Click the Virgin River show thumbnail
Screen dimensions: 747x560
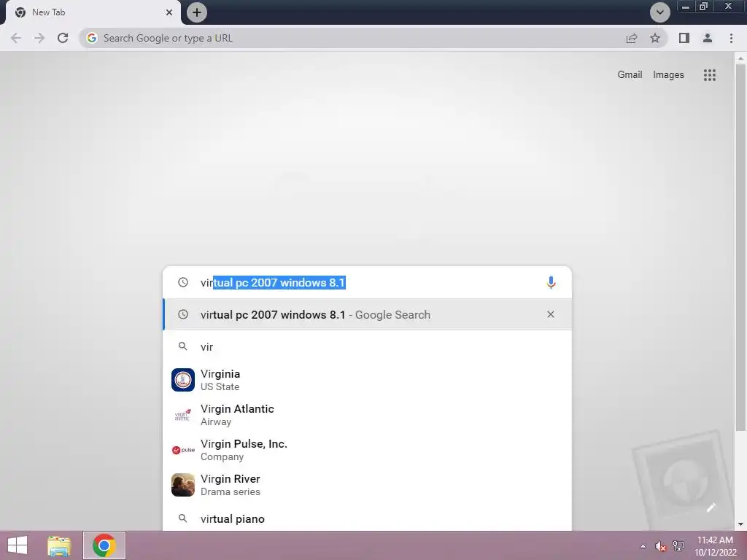pos(183,485)
